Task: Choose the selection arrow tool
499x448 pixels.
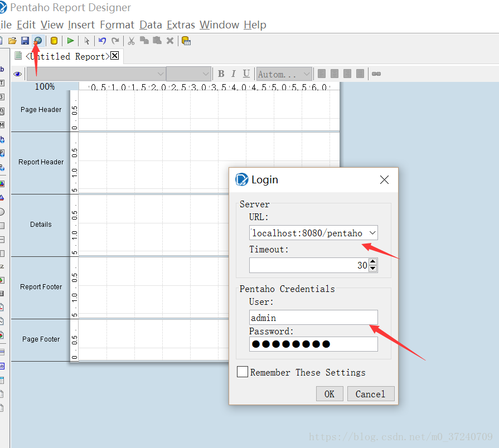Action: (x=86, y=41)
